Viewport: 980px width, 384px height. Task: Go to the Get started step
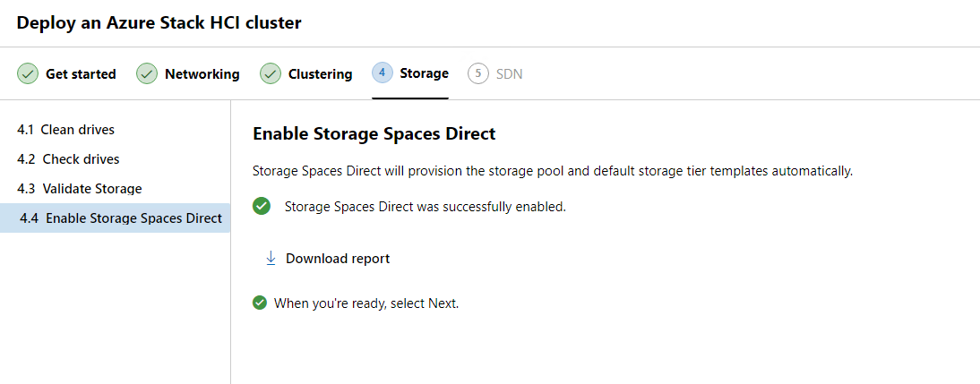[x=81, y=74]
